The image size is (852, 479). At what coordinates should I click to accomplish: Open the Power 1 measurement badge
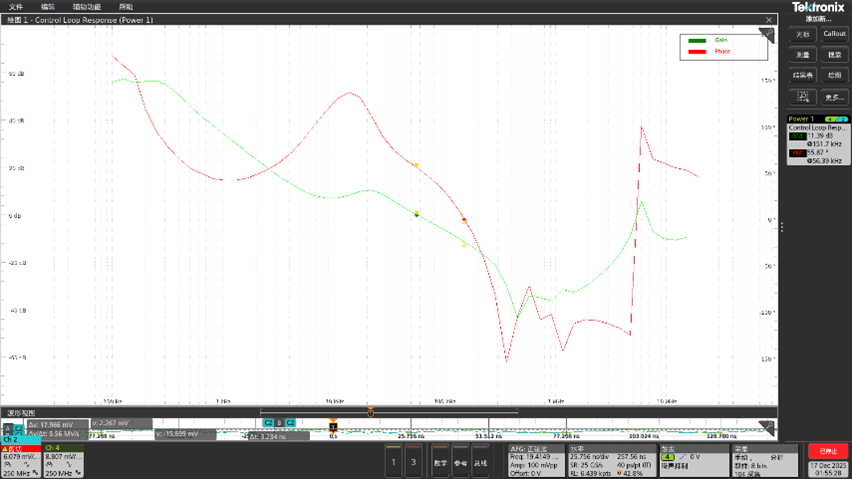[x=818, y=140]
